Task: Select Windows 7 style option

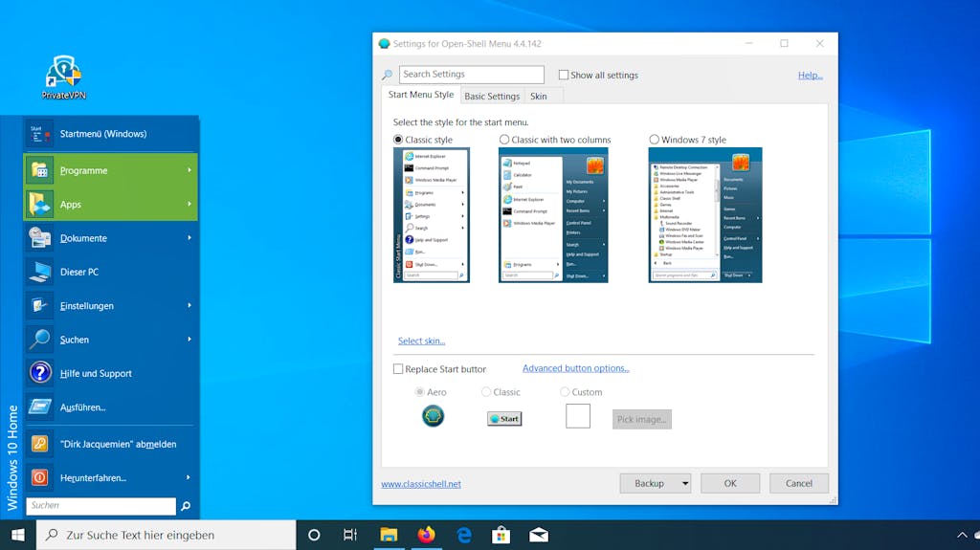Action: [654, 140]
